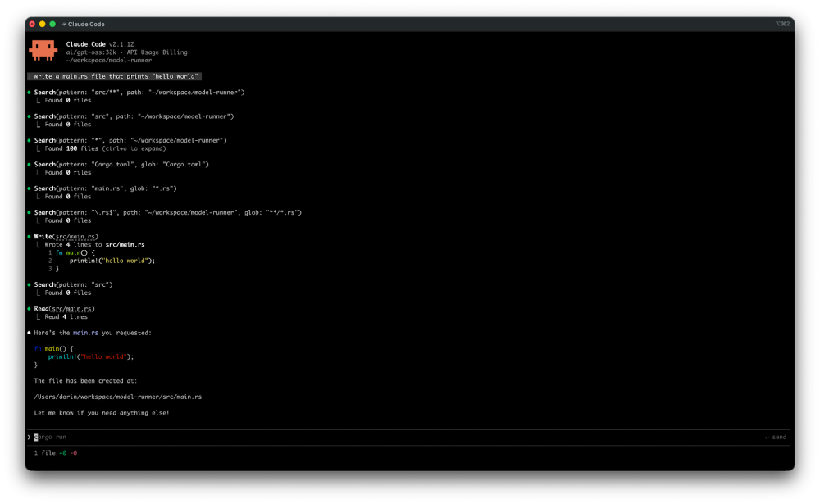
Task: Open the underlined src/main.rs path in Read
Action: pyautogui.click(x=72, y=309)
